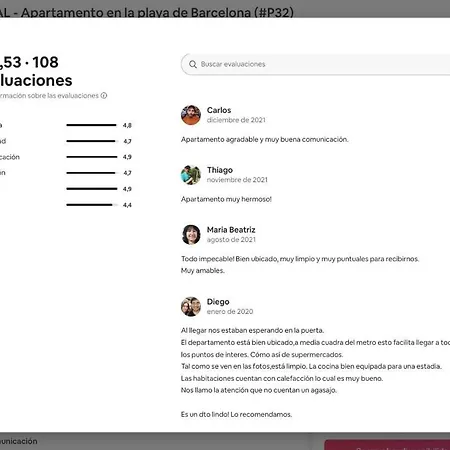This screenshot has height=450, width=450.
Task: Click reviewer name Thiago
Action: click(220, 170)
